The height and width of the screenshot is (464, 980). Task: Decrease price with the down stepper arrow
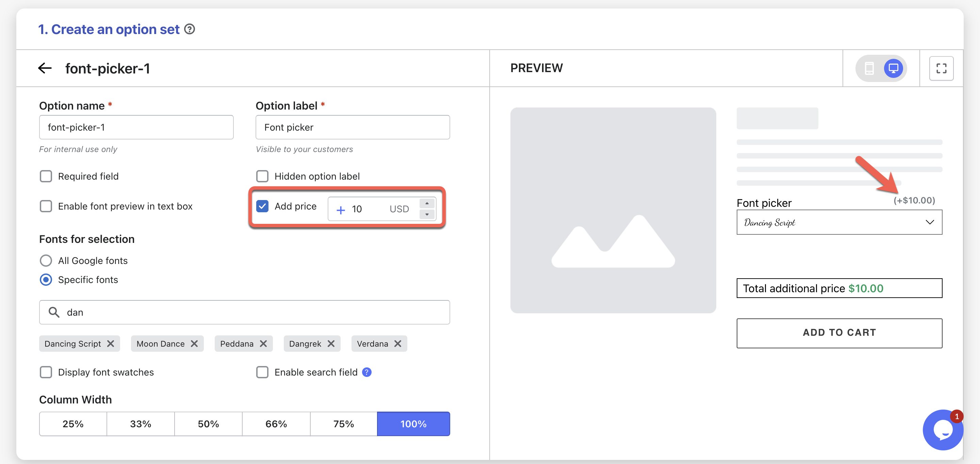pyautogui.click(x=427, y=215)
